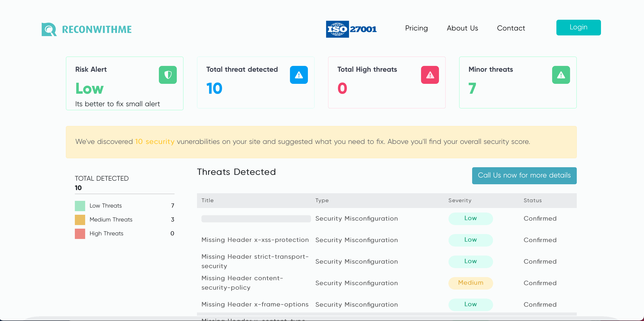Select Missing Header x-frame-options title

tap(255, 304)
